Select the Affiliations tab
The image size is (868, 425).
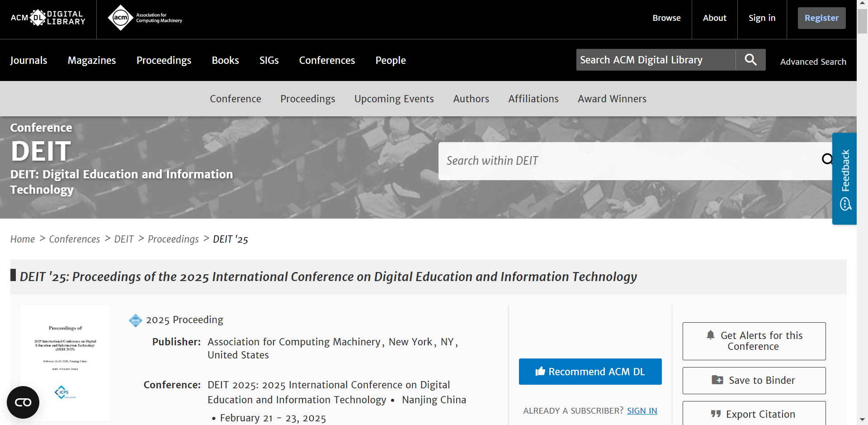click(533, 99)
